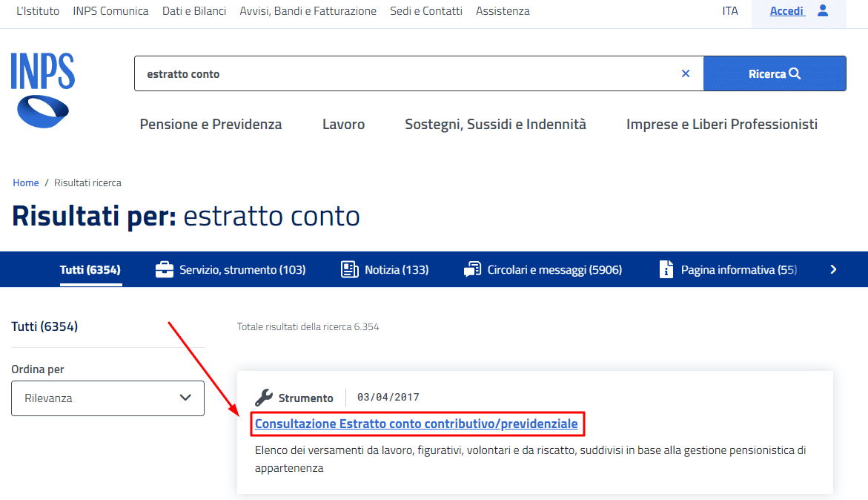
Task: Click the newspaper icon beside Notizia
Action: [x=348, y=269]
